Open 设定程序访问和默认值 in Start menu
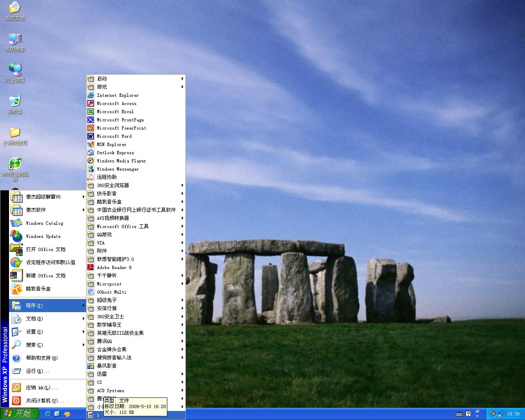This screenshot has height=420, width=525. click(47, 262)
